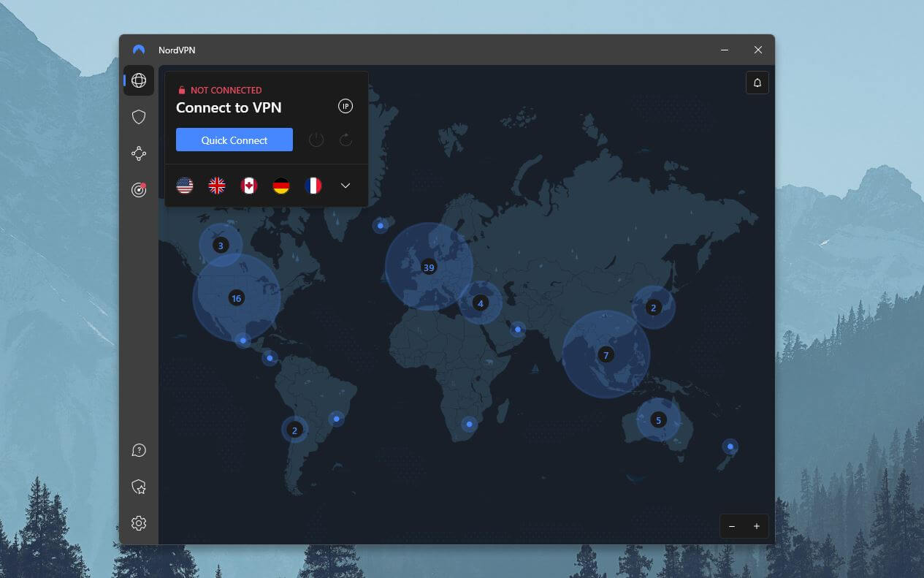Open the help chat bubble icon

pyautogui.click(x=139, y=450)
